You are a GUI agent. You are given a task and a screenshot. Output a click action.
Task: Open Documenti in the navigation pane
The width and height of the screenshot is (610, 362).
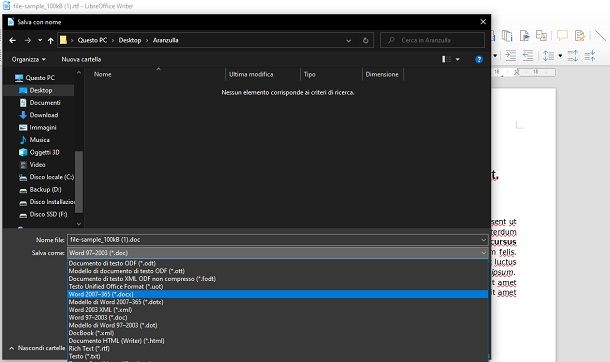click(x=40, y=103)
